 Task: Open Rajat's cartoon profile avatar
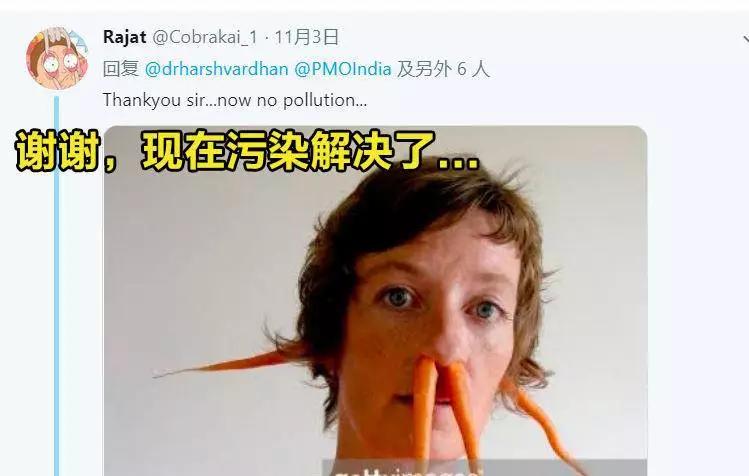[x=57, y=59]
